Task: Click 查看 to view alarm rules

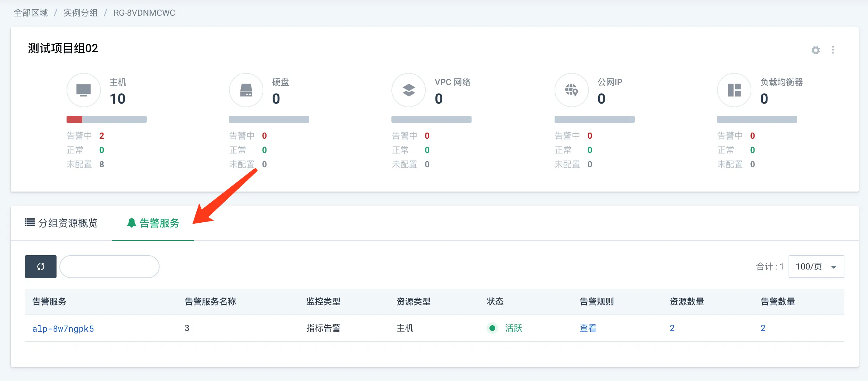Action: click(x=588, y=328)
